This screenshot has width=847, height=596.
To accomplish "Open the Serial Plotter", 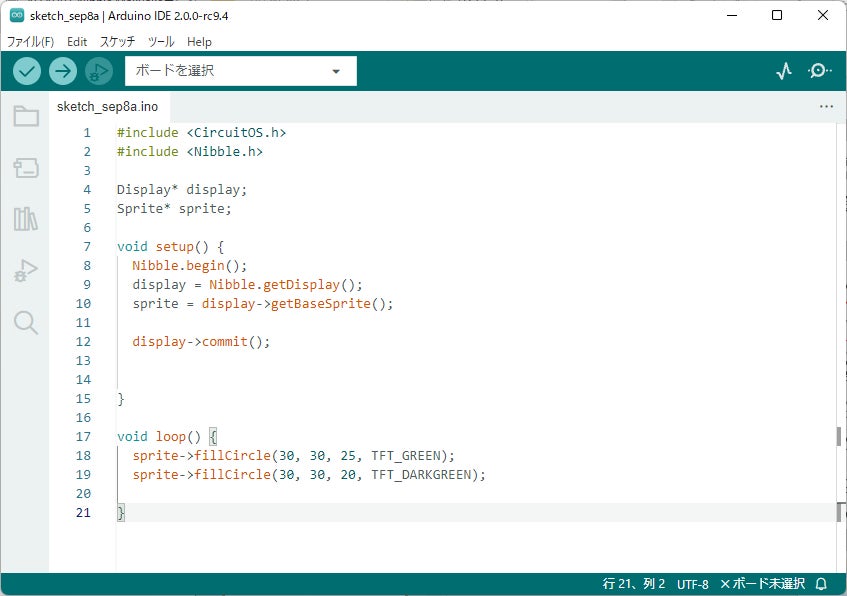I will tap(784, 71).
